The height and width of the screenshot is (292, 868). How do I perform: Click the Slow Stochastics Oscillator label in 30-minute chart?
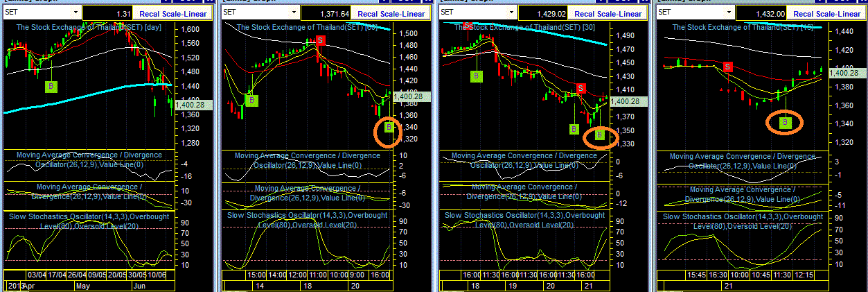coord(525,220)
